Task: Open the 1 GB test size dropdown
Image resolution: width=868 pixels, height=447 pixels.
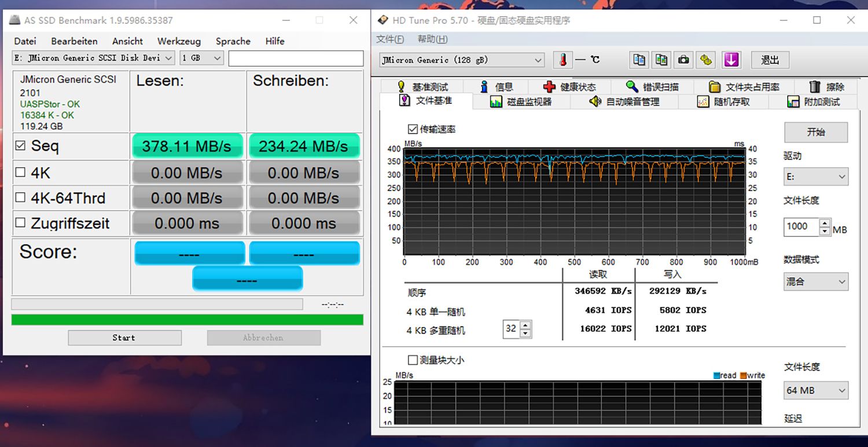Action: [x=201, y=58]
